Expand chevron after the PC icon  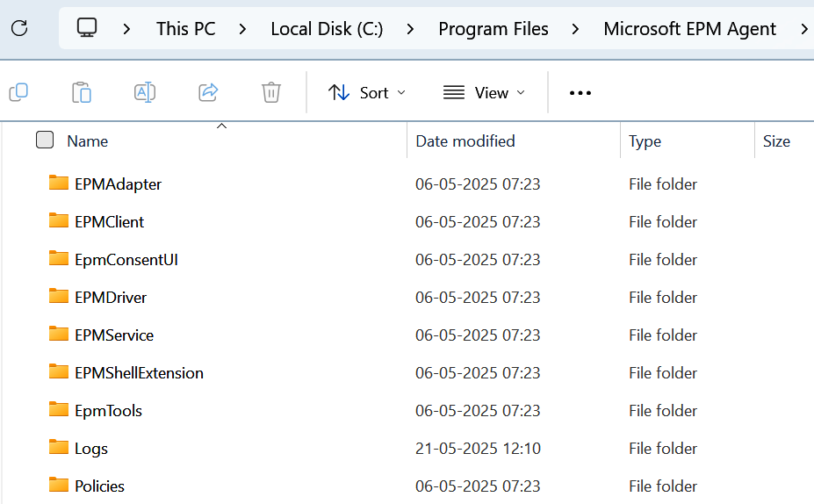point(126,29)
